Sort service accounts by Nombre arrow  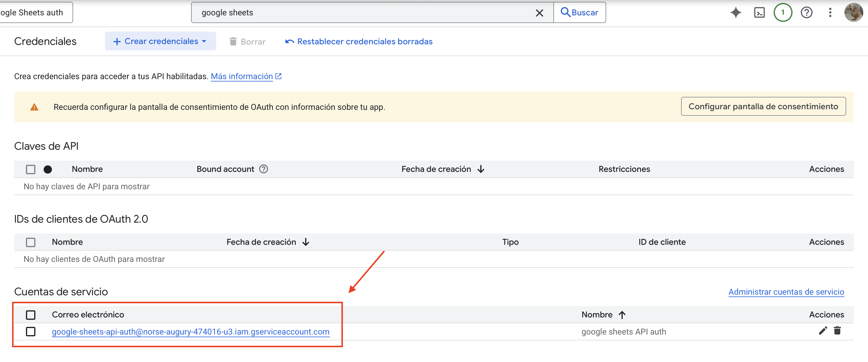622,315
